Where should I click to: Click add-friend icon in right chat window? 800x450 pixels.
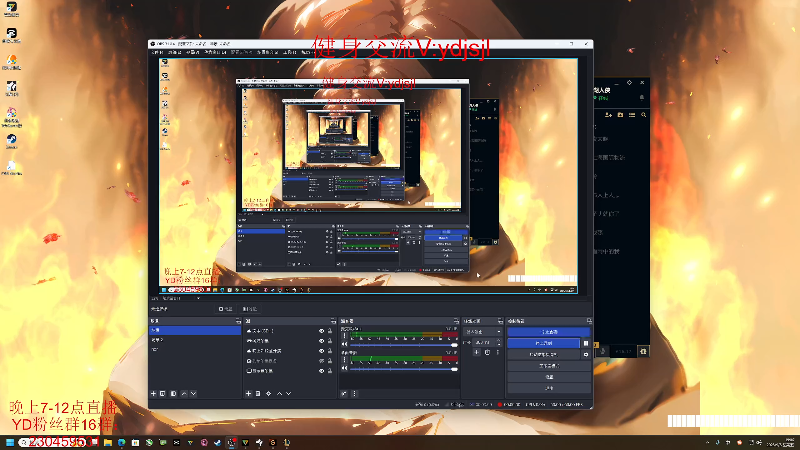click(x=608, y=115)
